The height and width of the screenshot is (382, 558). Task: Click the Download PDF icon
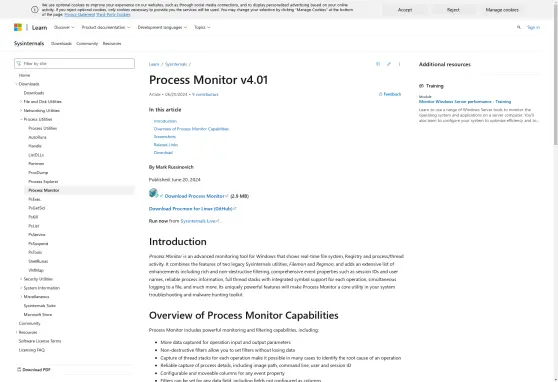[19, 370]
